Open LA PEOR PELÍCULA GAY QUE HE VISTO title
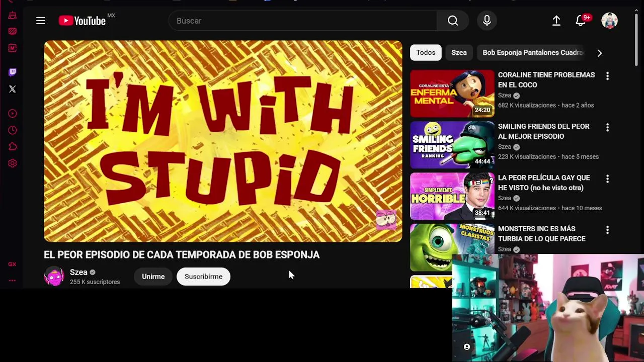Viewport: 644px width, 362px height. pyautogui.click(x=544, y=183)
